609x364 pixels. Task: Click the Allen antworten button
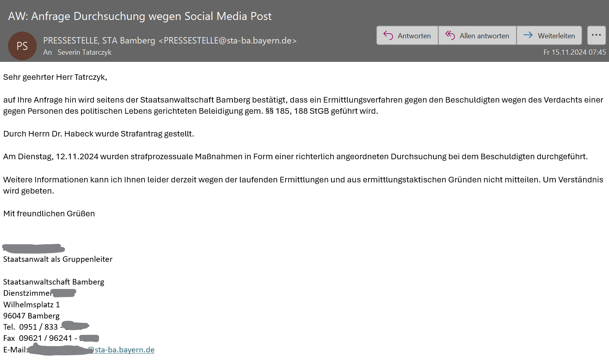(478, 36)
